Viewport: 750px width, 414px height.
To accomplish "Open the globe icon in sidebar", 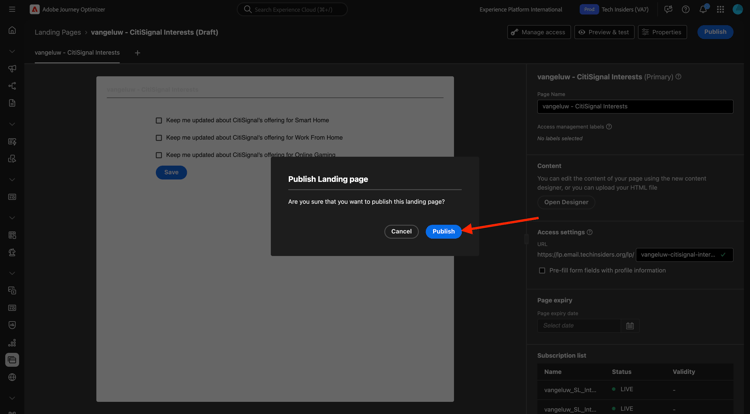I will pyautogui.click(x=12, y=377).
